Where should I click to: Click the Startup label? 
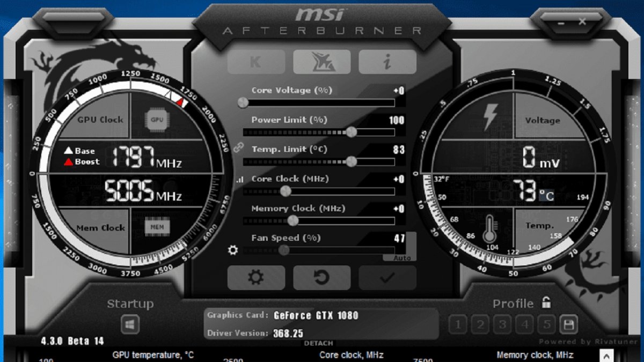coord(130,304)
